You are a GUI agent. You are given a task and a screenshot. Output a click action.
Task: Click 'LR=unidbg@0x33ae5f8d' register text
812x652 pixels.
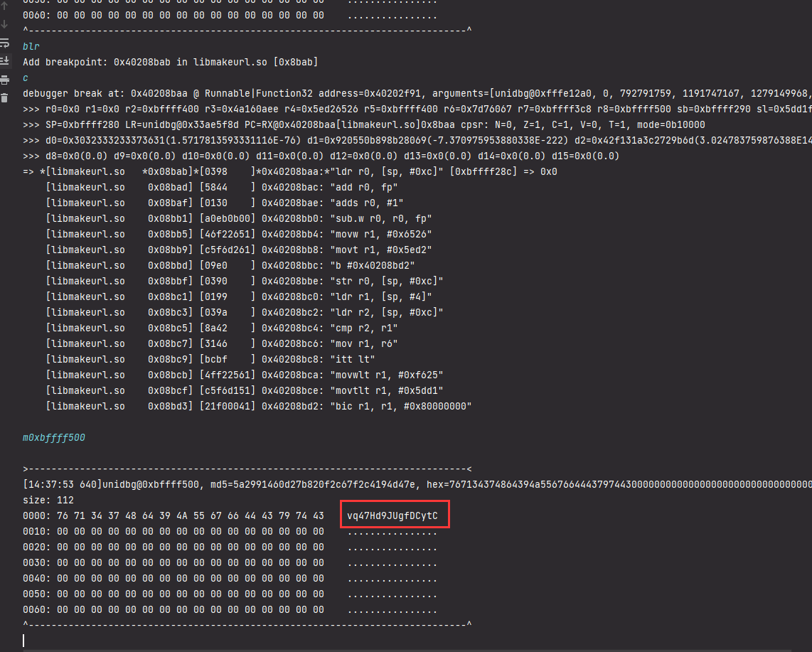click(x=182, y=125)
